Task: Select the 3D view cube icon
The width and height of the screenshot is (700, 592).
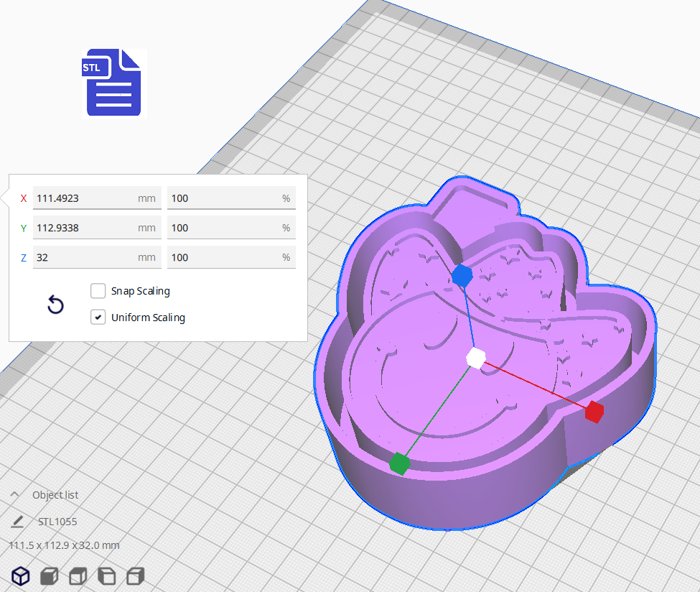Action: coord(20,575)
